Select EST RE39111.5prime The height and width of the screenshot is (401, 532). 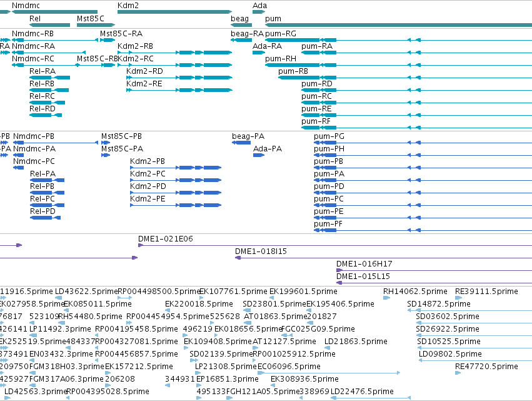[458, 298]
